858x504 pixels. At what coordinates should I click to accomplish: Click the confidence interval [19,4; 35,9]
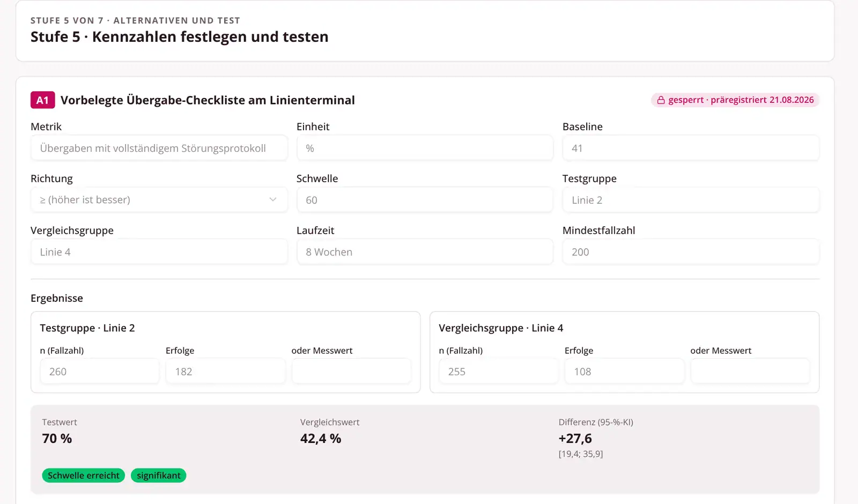point(581,454)
